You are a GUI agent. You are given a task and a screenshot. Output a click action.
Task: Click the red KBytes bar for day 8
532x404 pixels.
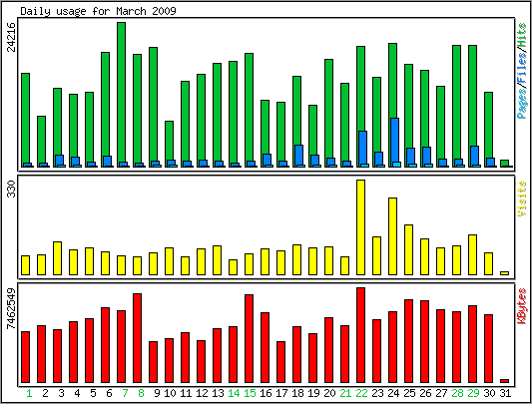[x=137, y=338]
